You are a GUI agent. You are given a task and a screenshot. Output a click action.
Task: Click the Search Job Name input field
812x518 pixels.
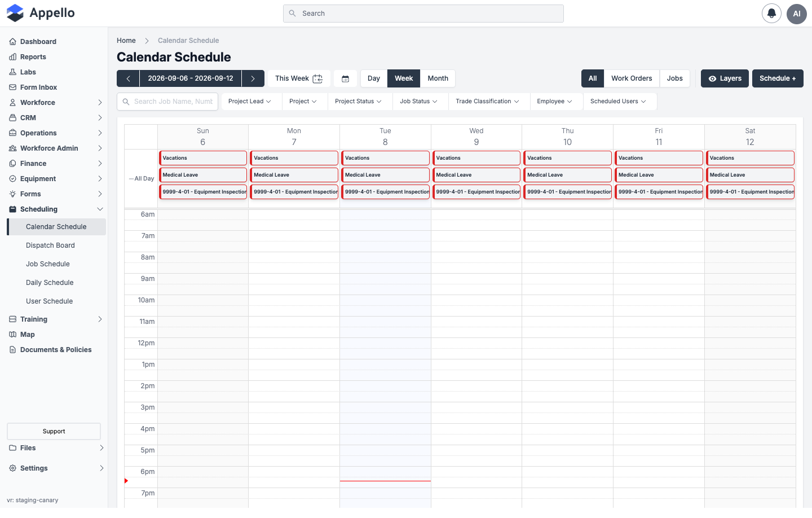pos(167,102)
